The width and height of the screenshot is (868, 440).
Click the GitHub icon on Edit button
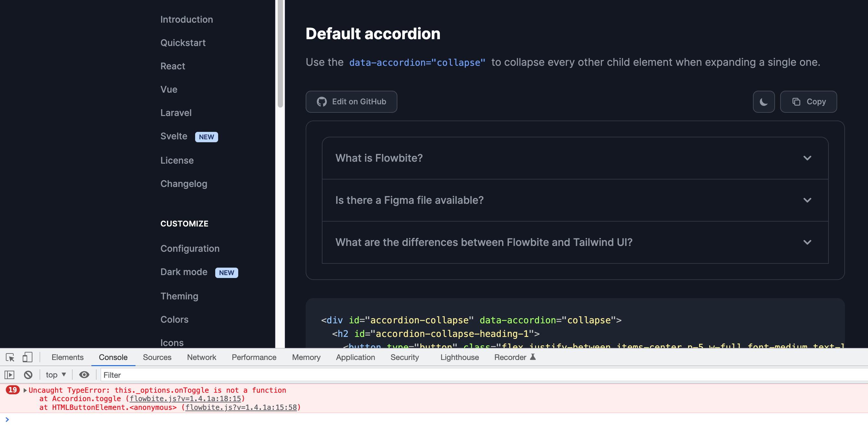(322, 101)
